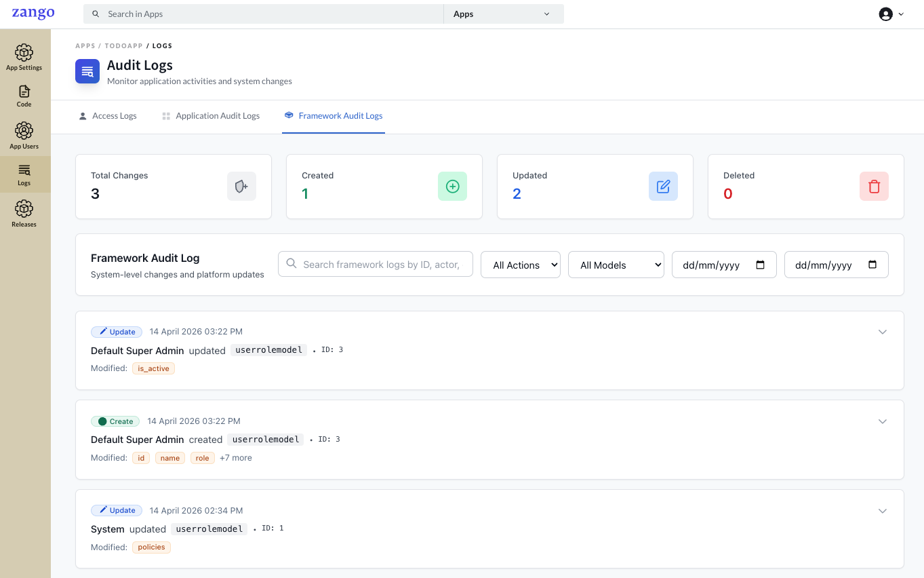This screenshot has width=924, height=578.
Task: Click the 'policies' modified tag
Action: coord(151,547)
